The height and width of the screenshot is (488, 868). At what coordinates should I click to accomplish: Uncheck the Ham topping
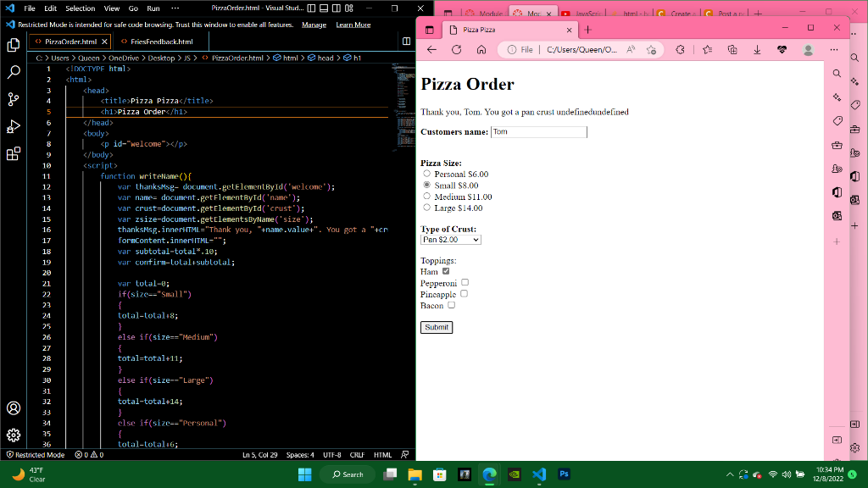(445, 271)
